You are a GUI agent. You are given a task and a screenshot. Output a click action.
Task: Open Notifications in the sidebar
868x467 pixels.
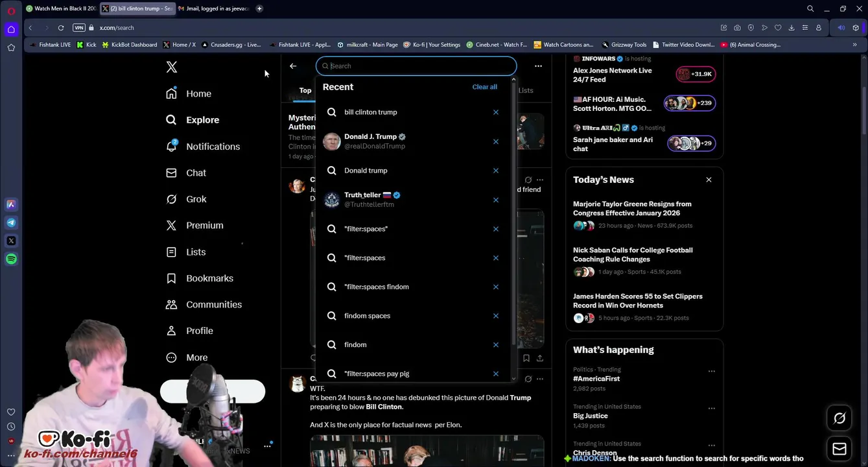click(x=203, y=147)
